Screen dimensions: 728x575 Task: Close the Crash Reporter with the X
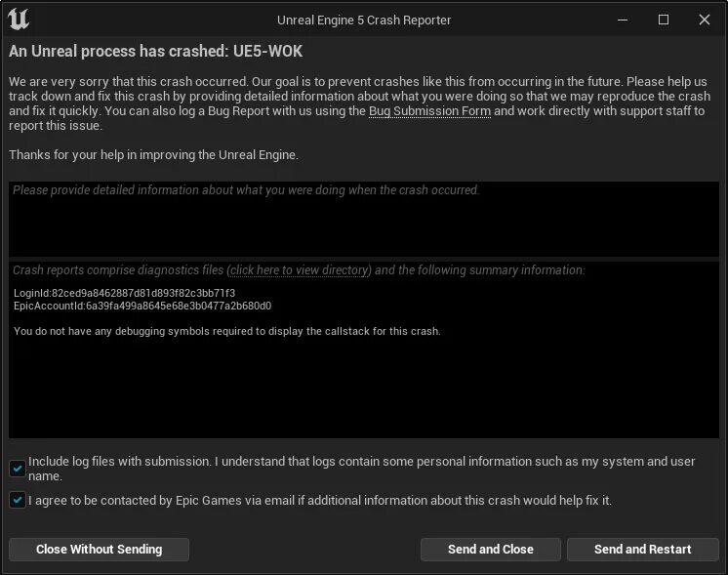[x=705, y=20]
